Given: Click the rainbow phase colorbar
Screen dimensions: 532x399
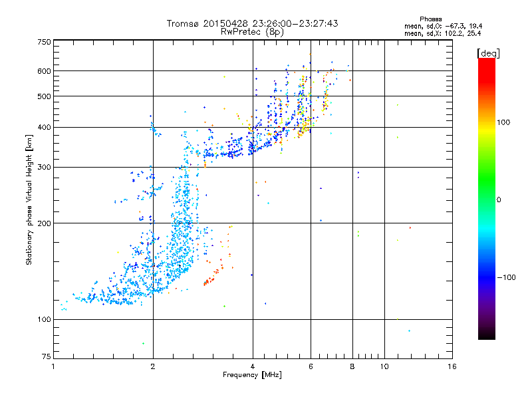Looking at the screenshot, I should [487, 198].
